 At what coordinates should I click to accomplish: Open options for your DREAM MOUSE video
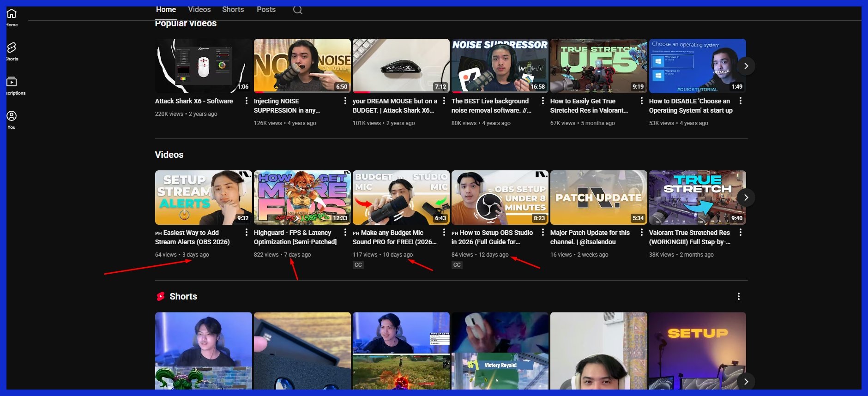point(444,101)
